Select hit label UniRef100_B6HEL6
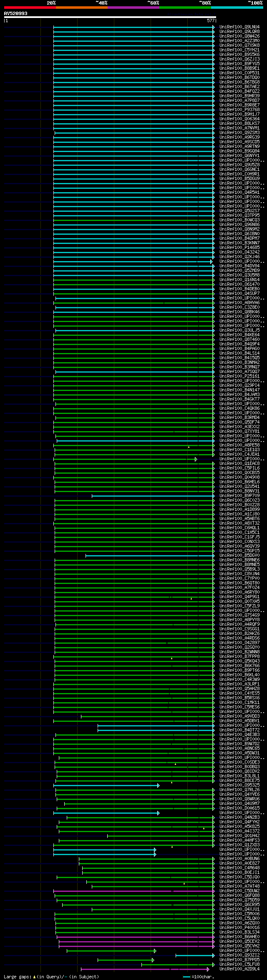This screenshot has height=980, width=267. click(x=239, y=482)
